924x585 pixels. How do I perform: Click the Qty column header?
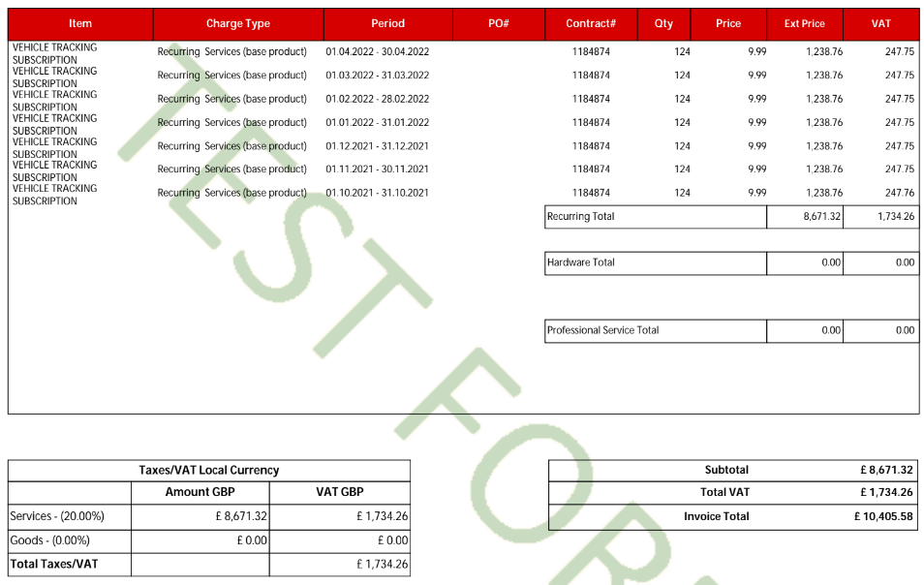click(663, 24)
